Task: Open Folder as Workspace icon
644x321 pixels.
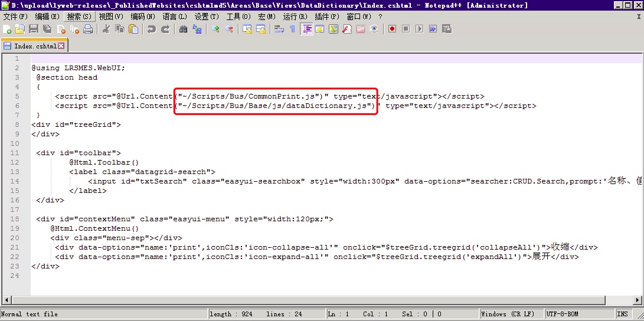Action: pyautogui.click(x=360, y=29)
